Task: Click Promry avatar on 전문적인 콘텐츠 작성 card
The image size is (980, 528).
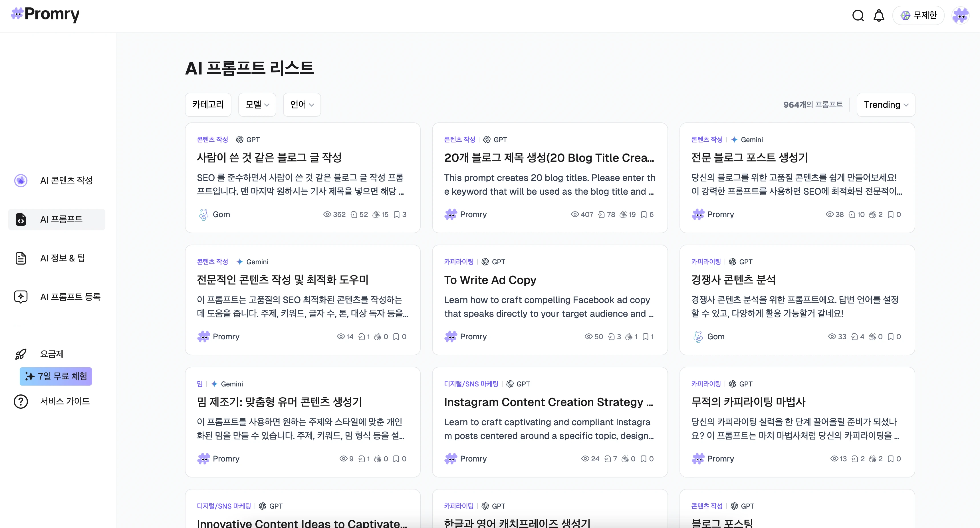Action: 203,337
